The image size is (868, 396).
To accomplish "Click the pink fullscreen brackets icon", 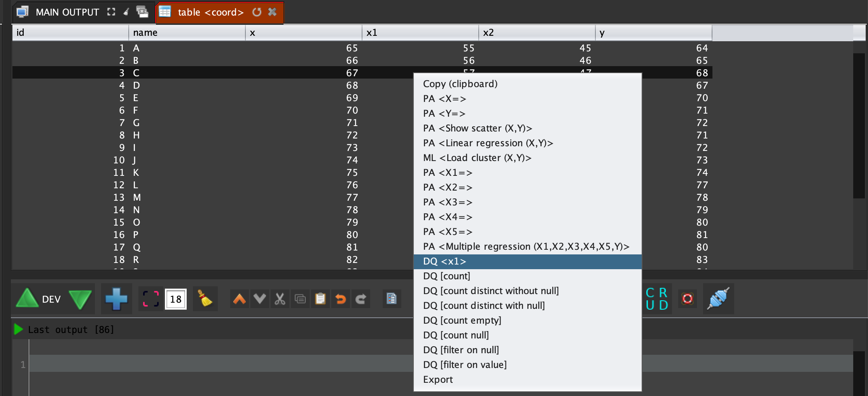I will click(151, 299).
